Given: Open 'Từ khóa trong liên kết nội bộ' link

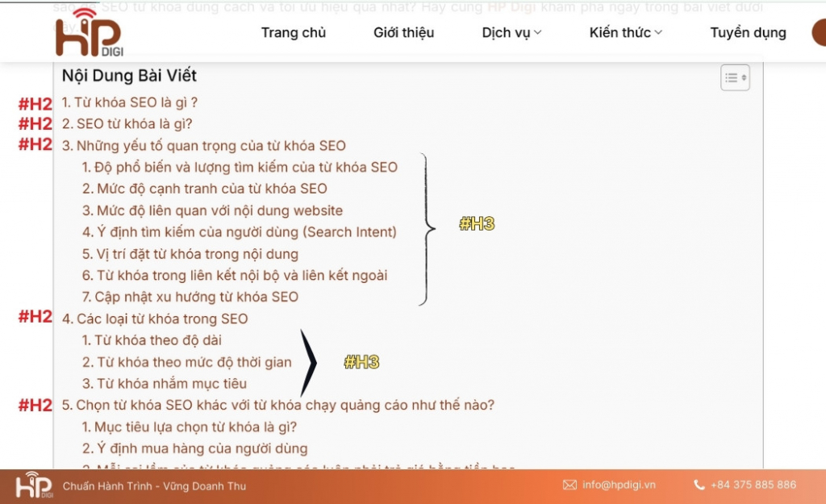Looking at the screenshot, I should pos(235,276).
